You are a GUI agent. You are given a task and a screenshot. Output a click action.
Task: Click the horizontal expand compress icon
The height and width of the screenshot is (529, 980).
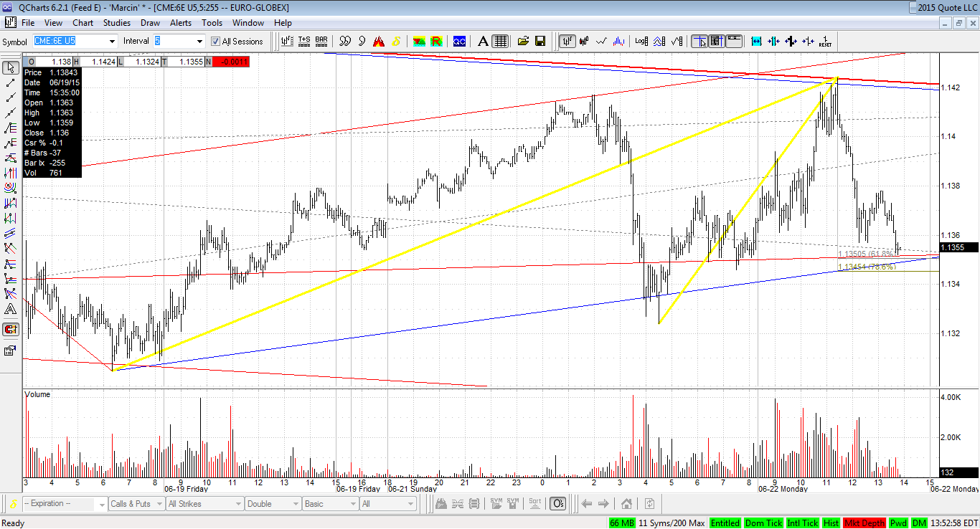pos(756,42)
